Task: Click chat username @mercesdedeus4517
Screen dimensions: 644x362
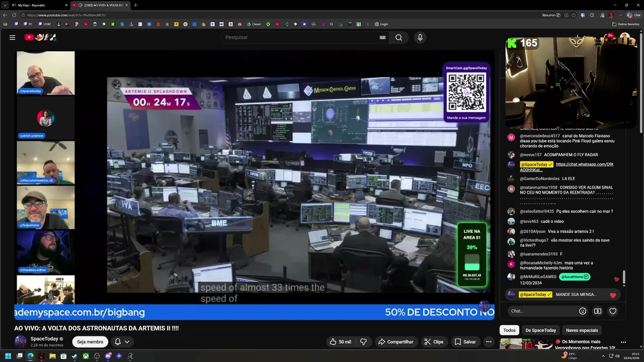Action: click(x=540, y=136)
